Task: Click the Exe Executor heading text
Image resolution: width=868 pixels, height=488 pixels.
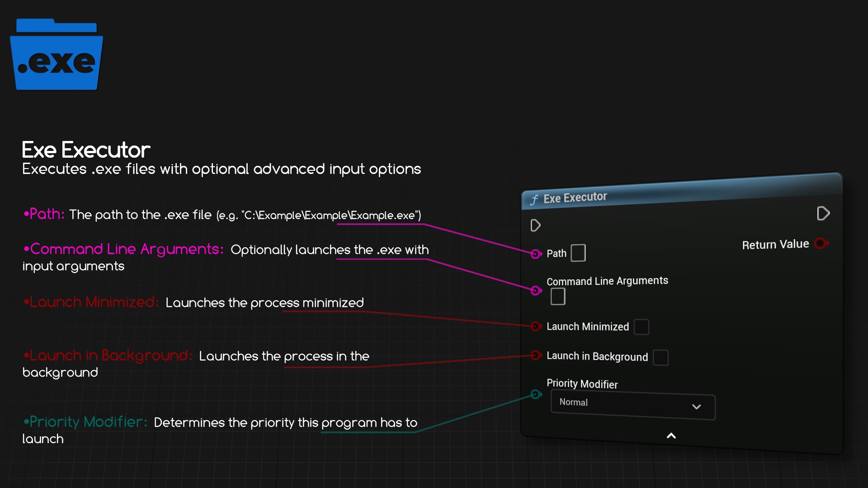Action: pos(86,150)
